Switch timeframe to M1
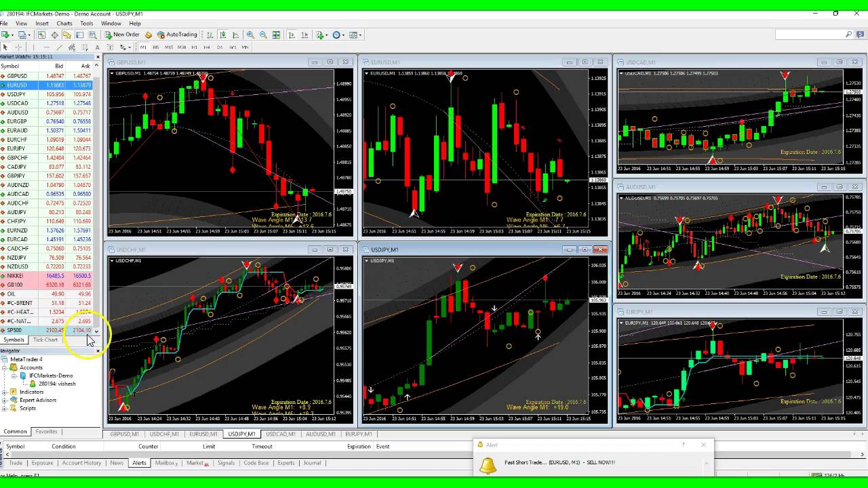Screen dimensions: 868x488 click(x=143, y=47)
